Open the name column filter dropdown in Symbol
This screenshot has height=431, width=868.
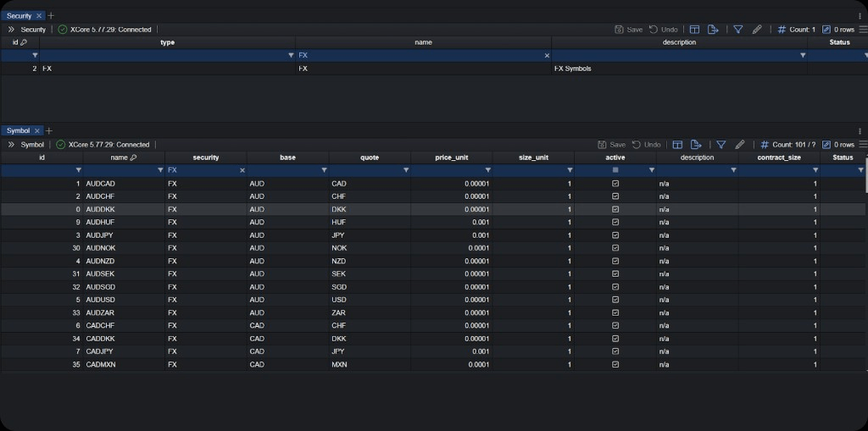[160, 170]
